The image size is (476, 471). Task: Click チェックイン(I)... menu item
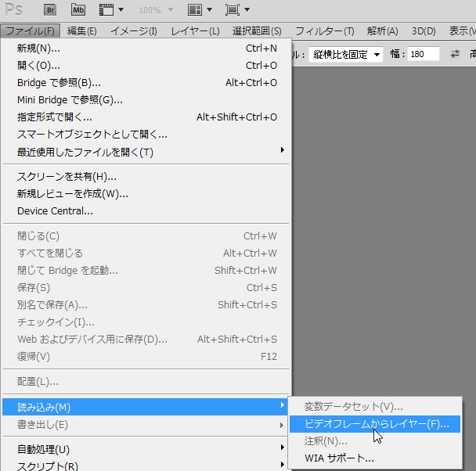click(x=147, y=322)
